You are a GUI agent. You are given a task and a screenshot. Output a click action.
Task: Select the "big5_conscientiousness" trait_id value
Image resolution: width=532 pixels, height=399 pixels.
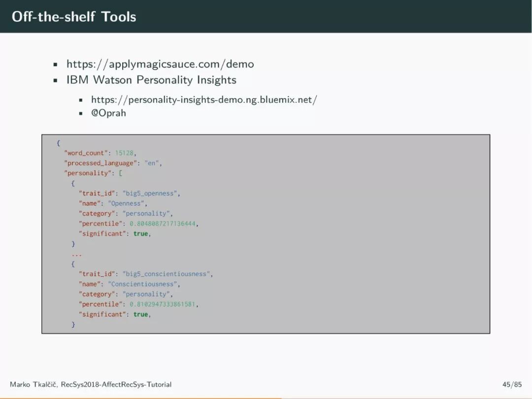(x=166, y=274)
